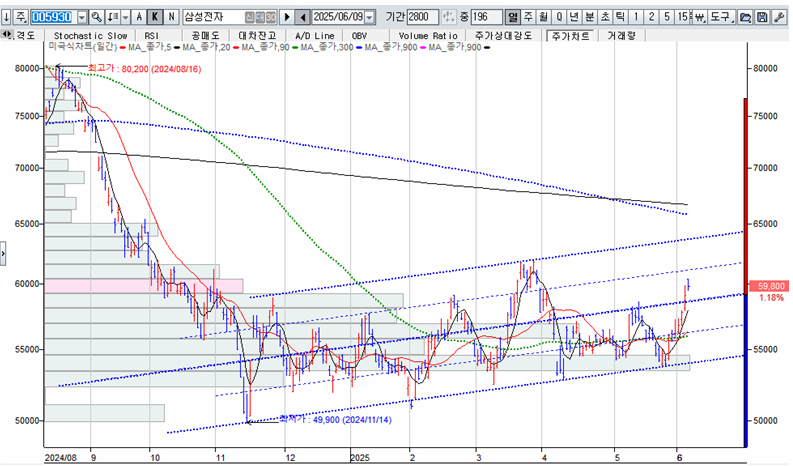This screenshot has height=466, width=793.
Task: Switch to the 공매도 tab
Action: pos(205,36)
